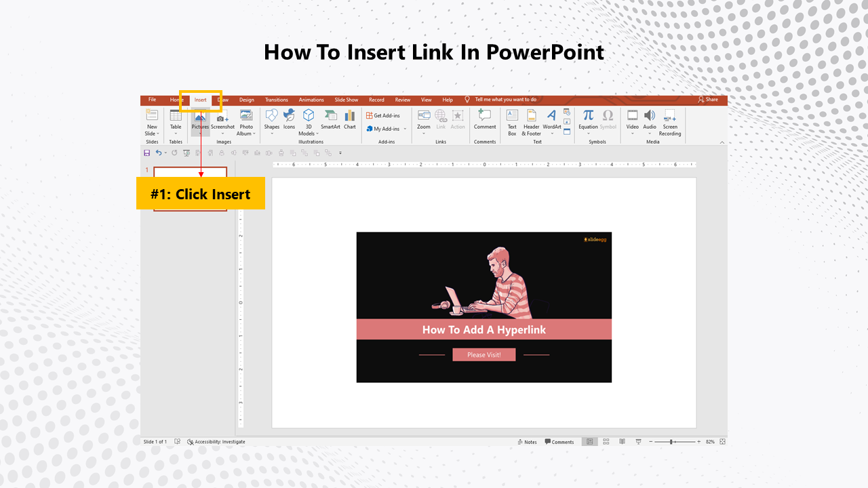Click the Save icon in quick access toolbar
Viewport: 868px width, 488px height.
coord(146,153)
